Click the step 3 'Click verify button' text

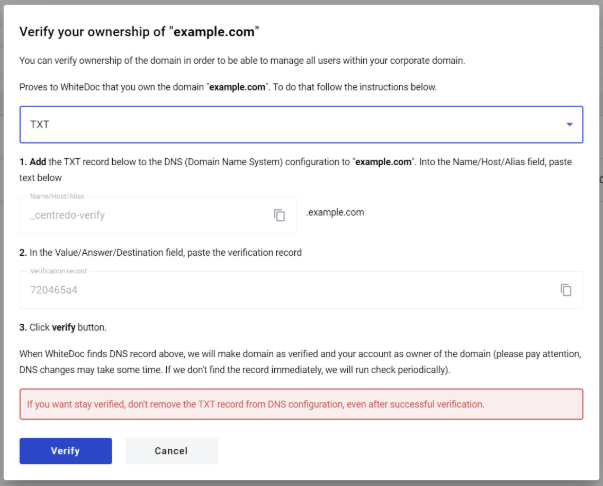click(63, 327)
